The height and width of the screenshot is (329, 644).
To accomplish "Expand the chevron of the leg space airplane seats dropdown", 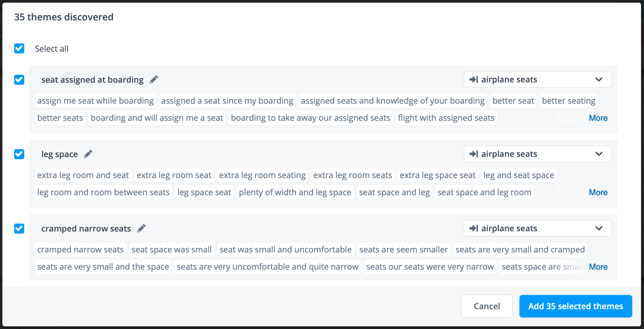I will point(599,154).
